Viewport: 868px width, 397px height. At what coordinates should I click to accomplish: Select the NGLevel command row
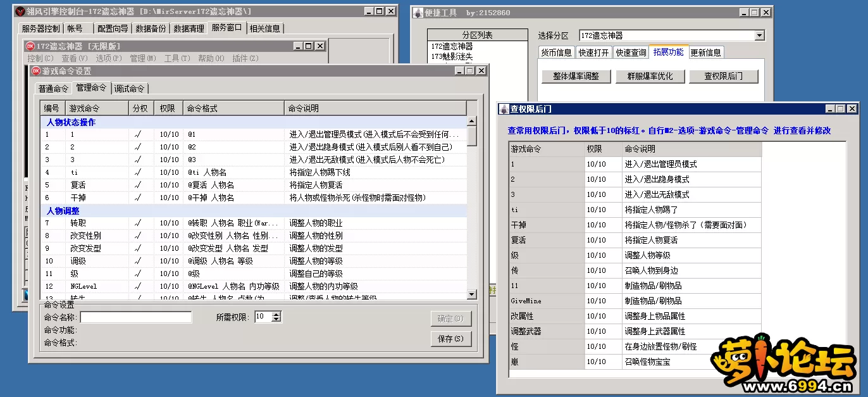[254, 286]
